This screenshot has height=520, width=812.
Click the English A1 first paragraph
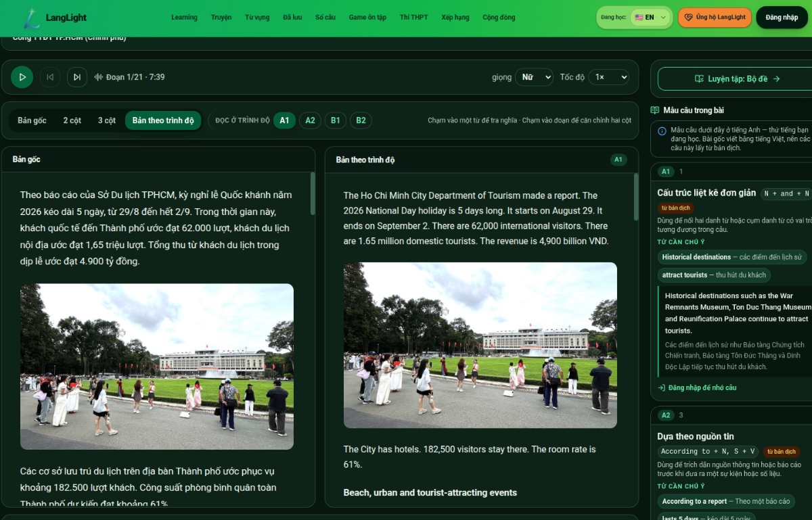click(476, 218)
